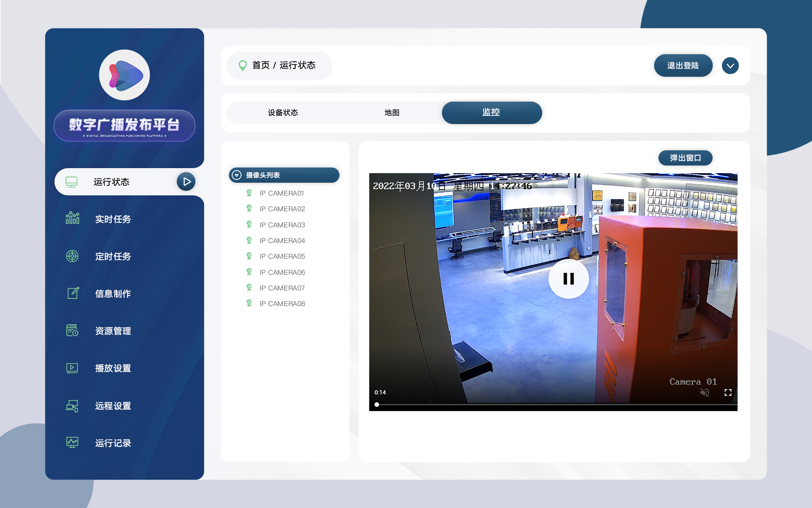The image size is (812, 508).
Task: Click camera icon beside IP CAMERA04
Action: pos(249,240)
